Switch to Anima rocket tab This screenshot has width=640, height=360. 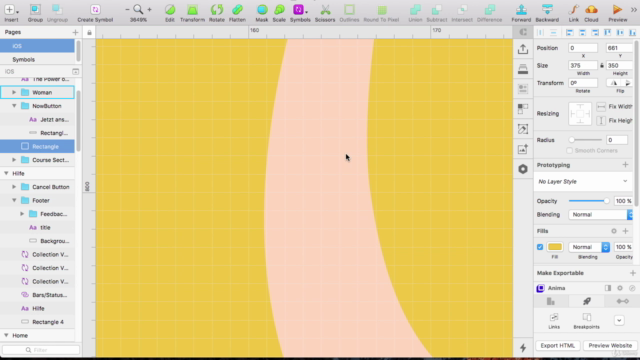pos(587,301)
